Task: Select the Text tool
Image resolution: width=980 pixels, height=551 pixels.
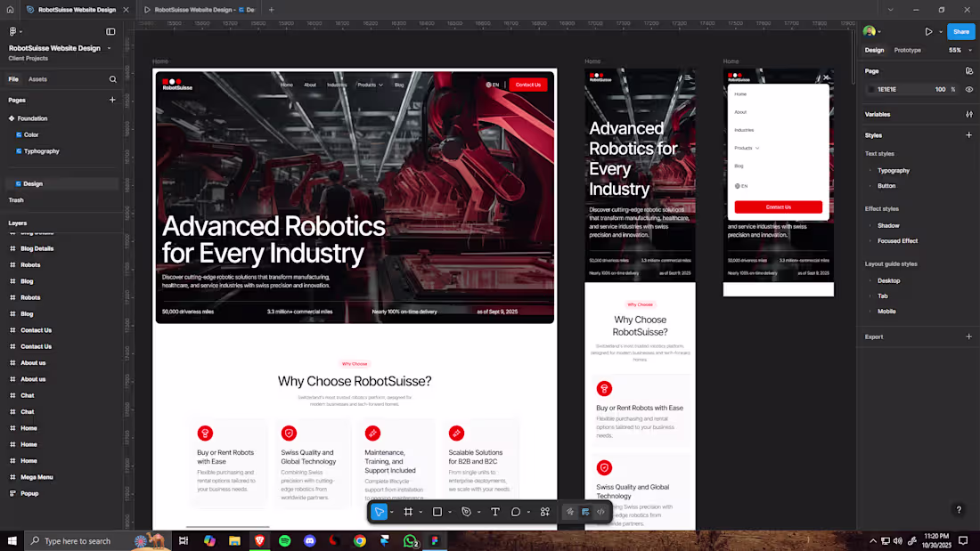Action: pyautogui.click(x=494, y=512)
